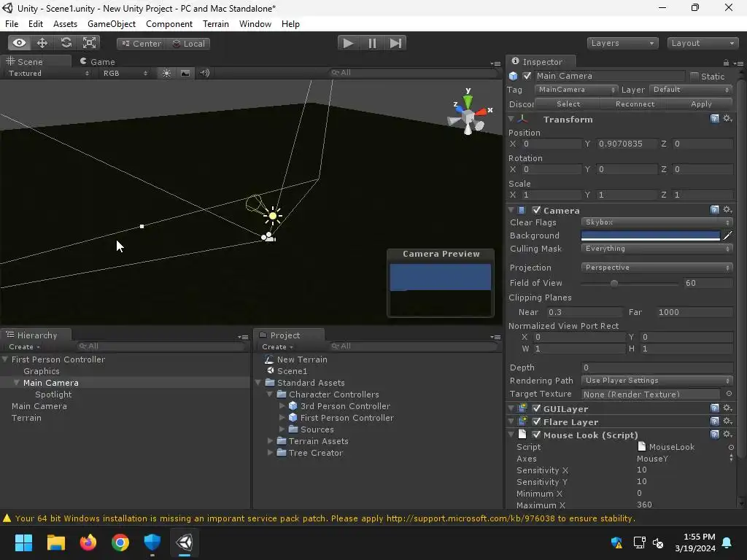Enable the Static checkbox
This screenshot has height=560, width=747.
pyautogui.click(x=694, y=76)
